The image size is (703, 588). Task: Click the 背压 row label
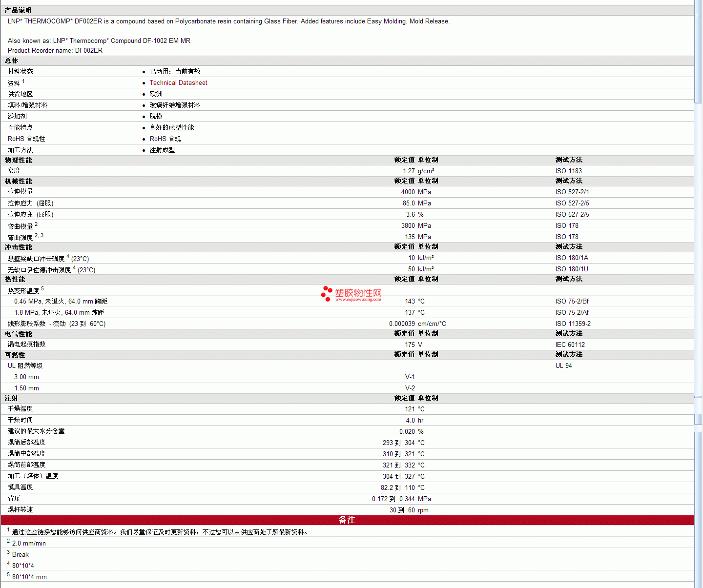(x=14, y=499)
